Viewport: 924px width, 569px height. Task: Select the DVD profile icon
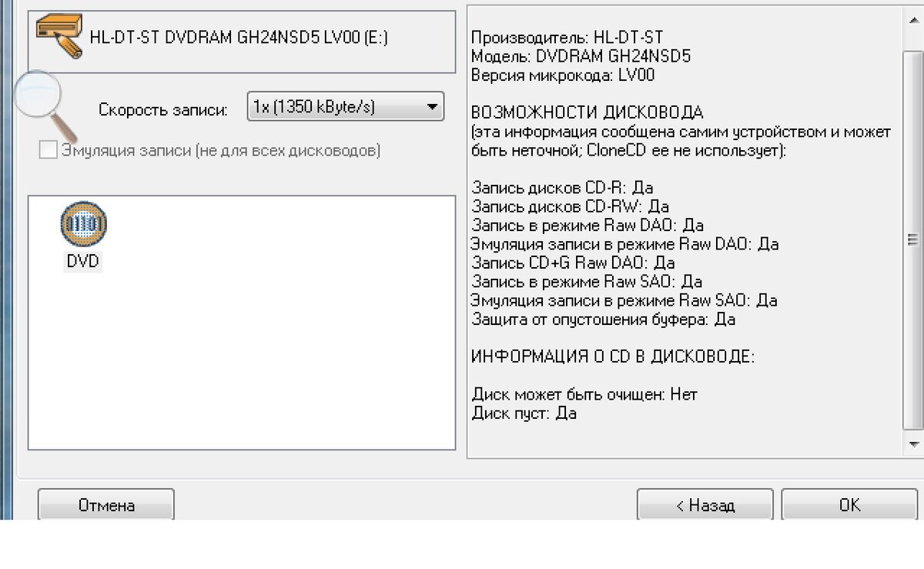tap(83, 224)
